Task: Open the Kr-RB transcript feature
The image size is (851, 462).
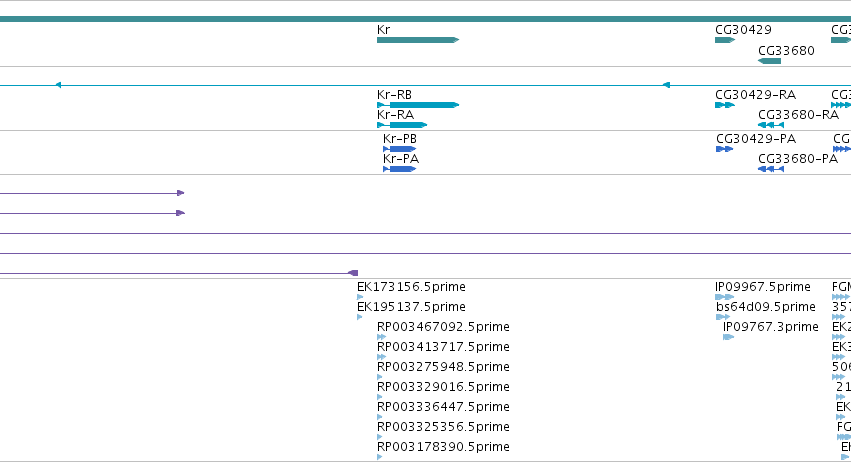Action: click(418, 105)
